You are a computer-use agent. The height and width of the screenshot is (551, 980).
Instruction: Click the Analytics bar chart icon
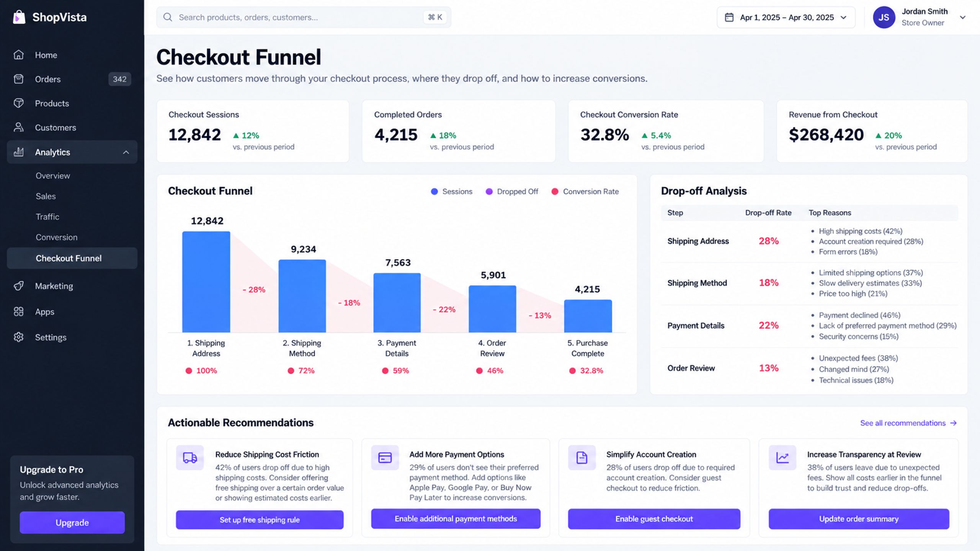18,152
